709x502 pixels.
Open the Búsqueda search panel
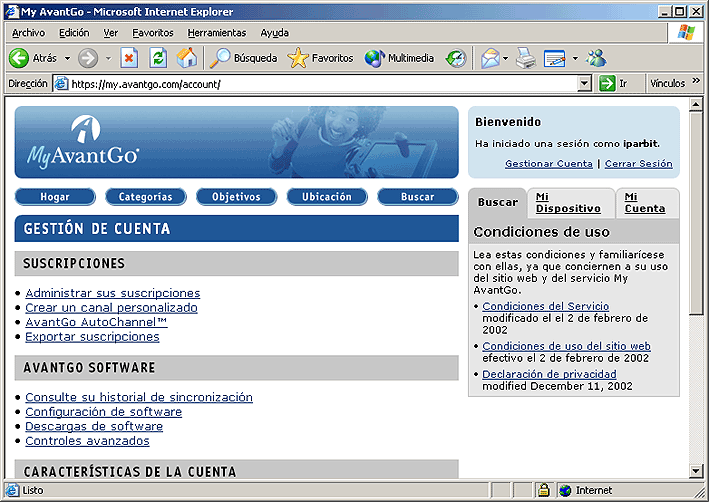click(244, 58)
